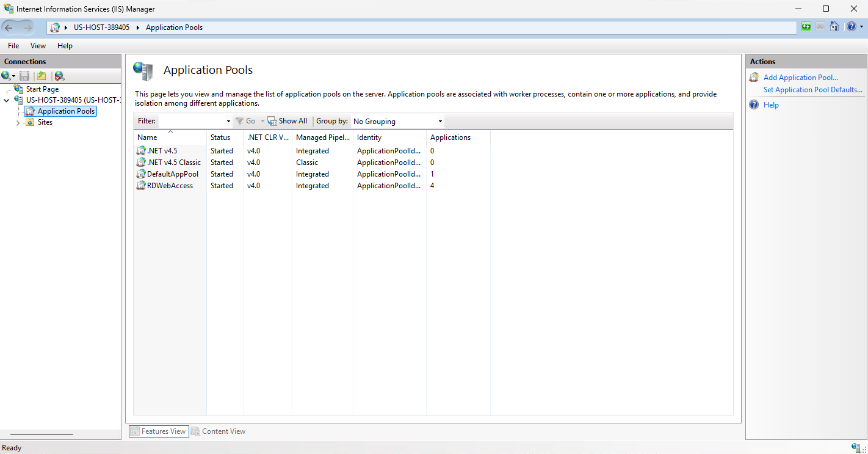Click the Show All button
The image size is (868, 454).
tap(288, 121)
